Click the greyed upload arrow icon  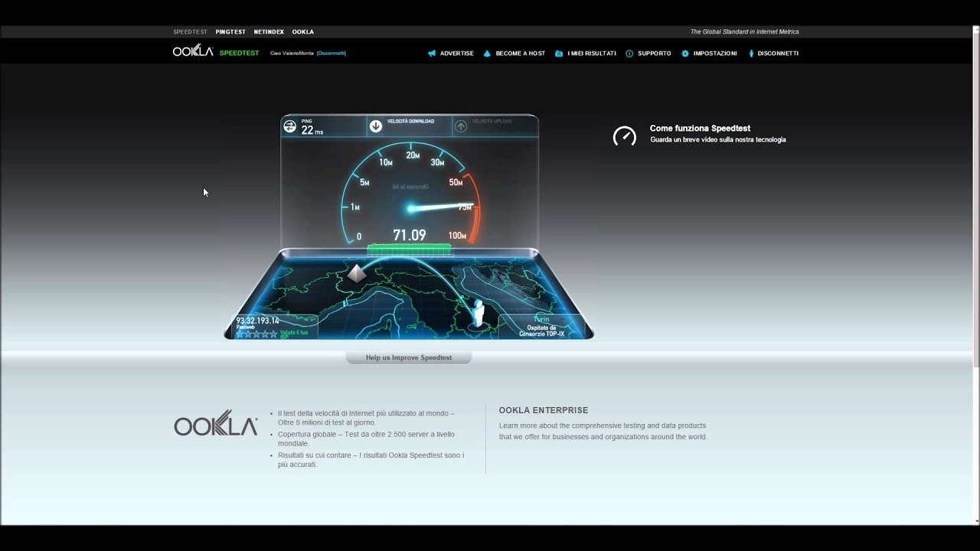coord(461,126)
